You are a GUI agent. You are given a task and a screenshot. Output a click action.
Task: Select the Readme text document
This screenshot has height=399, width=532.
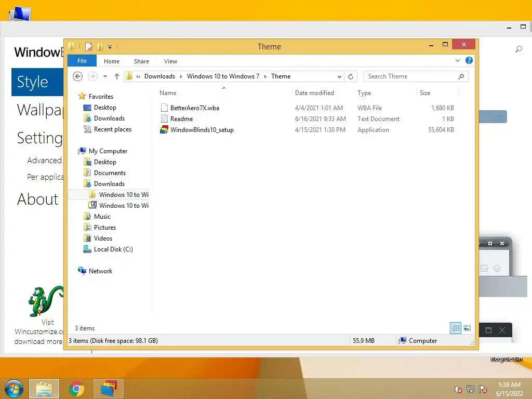tap(181, 119)
